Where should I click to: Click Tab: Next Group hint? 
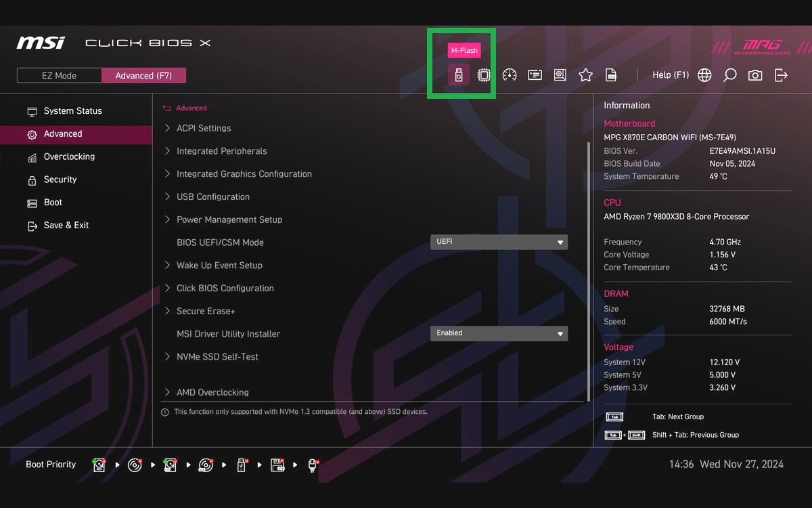click(678, 417)
